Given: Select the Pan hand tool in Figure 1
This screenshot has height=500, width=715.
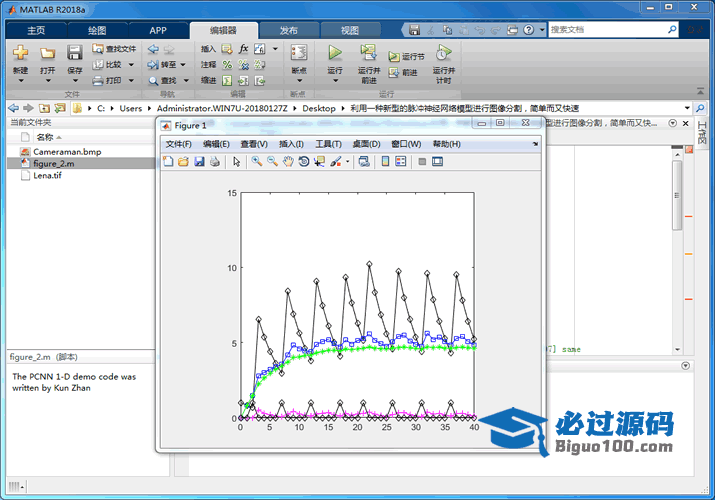Looking at the screenshot, I should pyautogui.click(x=288, y=161).
